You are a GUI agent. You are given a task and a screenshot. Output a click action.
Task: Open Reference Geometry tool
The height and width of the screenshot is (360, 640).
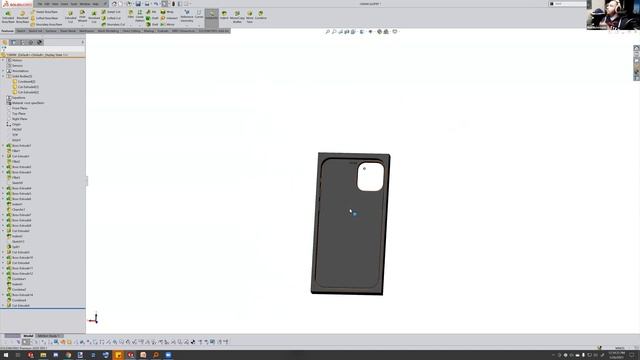click(187, 16)
